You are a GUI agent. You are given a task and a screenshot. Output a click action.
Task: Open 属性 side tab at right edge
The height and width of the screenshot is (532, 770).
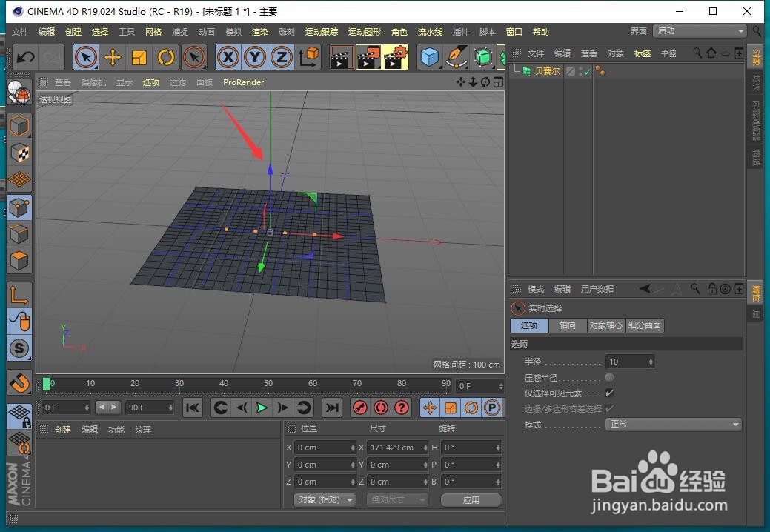756,293
